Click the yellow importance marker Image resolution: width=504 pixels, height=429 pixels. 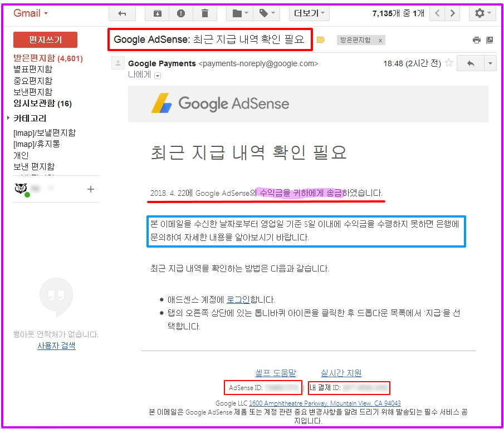[321, 40]
